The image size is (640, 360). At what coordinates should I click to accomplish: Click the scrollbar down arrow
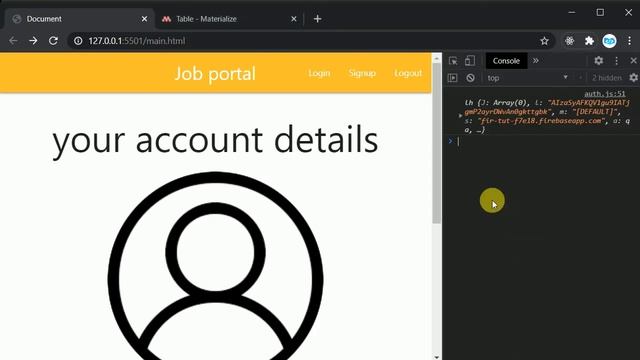coord(437,356)
